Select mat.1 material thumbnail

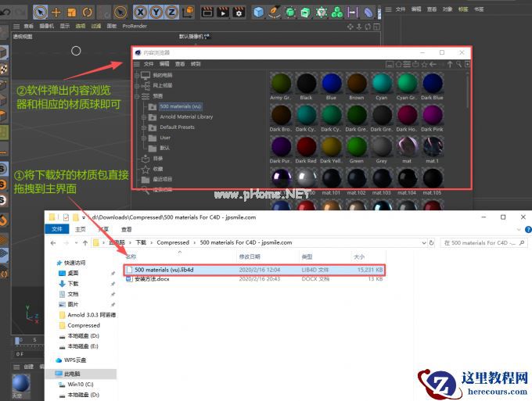pos(432,150)
